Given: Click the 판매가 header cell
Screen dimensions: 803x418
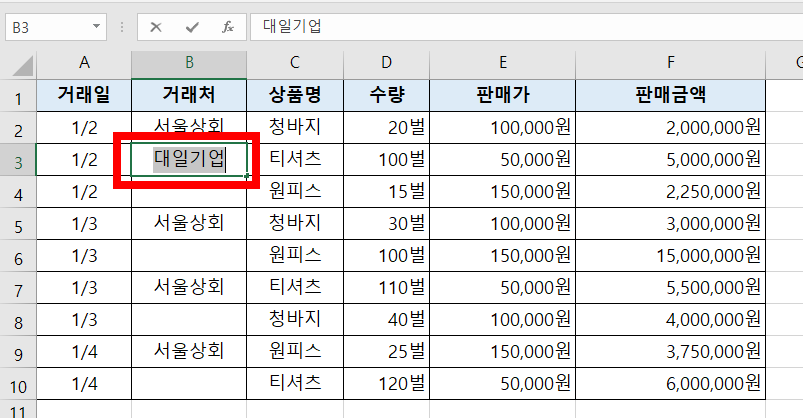Looking at the screenshot, I should click(x=502, y=95).
